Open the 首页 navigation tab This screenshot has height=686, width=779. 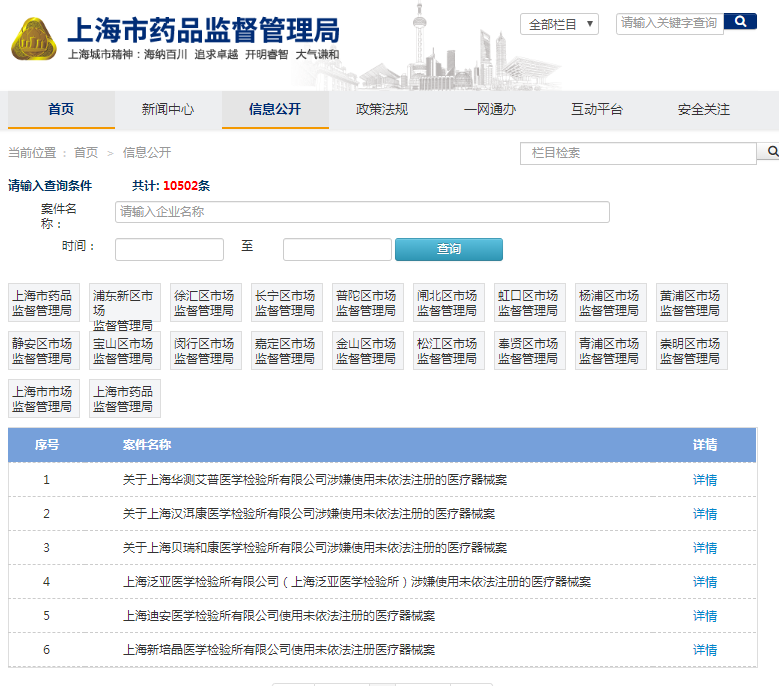tap(61, 110)
